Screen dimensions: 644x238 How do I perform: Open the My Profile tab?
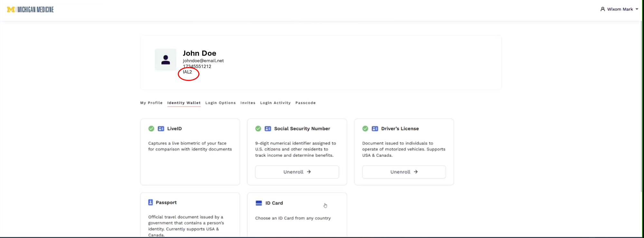coord(151,103)
